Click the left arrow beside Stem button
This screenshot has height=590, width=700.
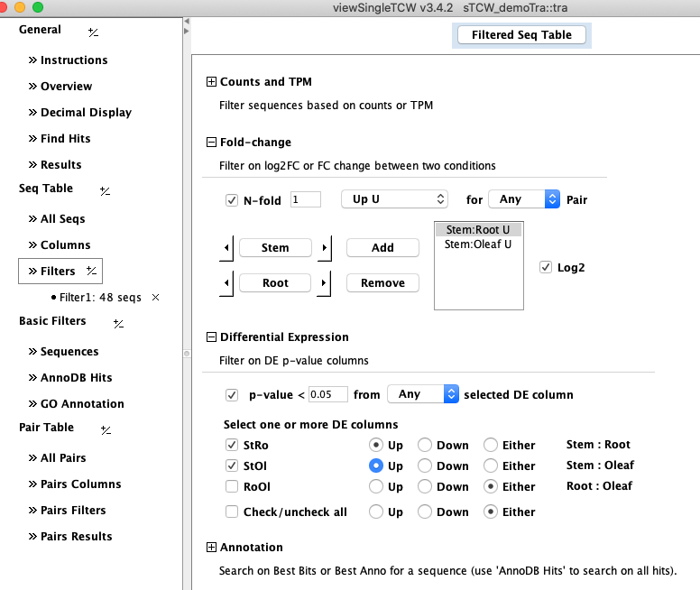coord(226,248)
